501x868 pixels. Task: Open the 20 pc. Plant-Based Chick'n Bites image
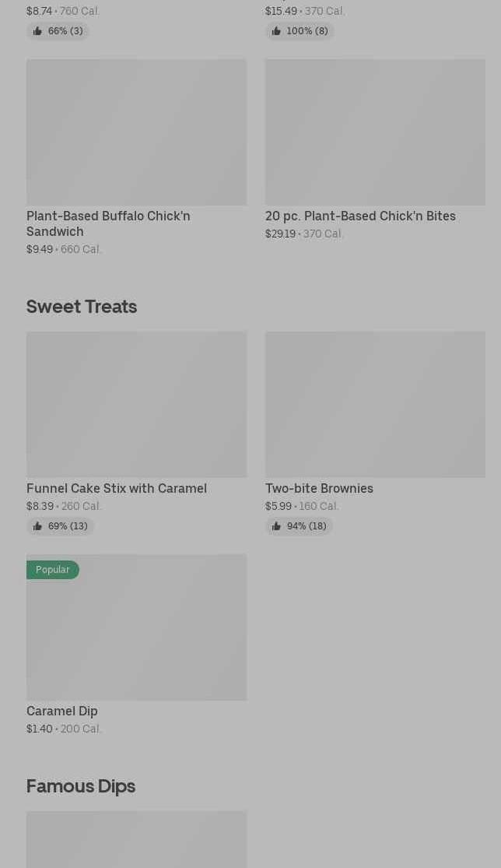(x=375, y=132)
